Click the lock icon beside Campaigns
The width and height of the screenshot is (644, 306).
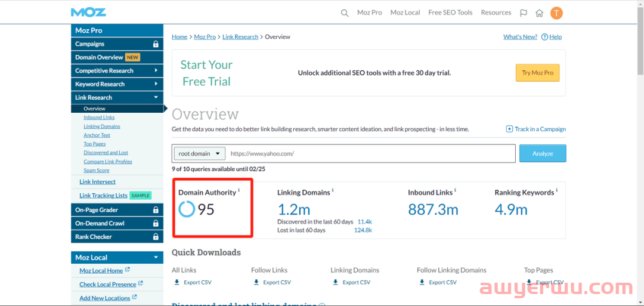tap(156, 44)
